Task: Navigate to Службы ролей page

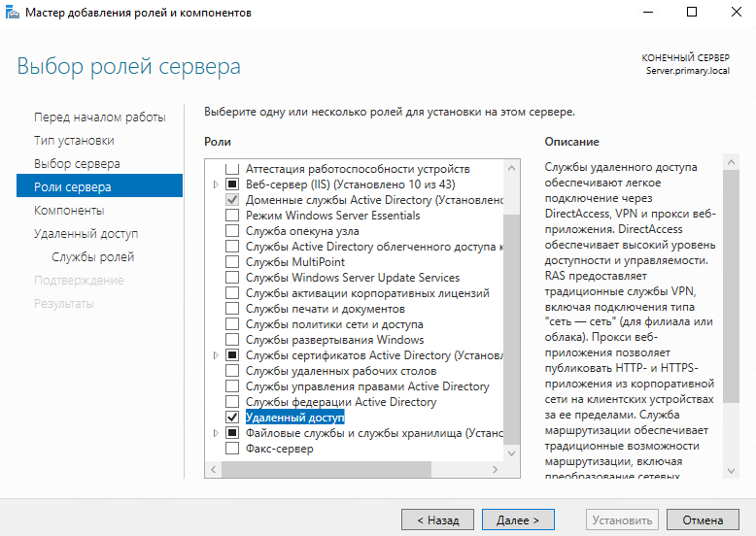Action: click(x=92, y=257)
